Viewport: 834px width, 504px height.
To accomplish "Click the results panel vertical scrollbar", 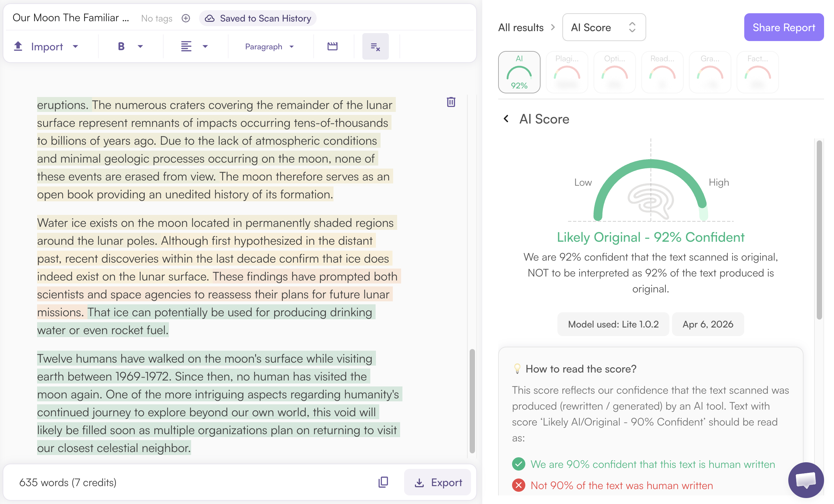I will pos(819,230).
